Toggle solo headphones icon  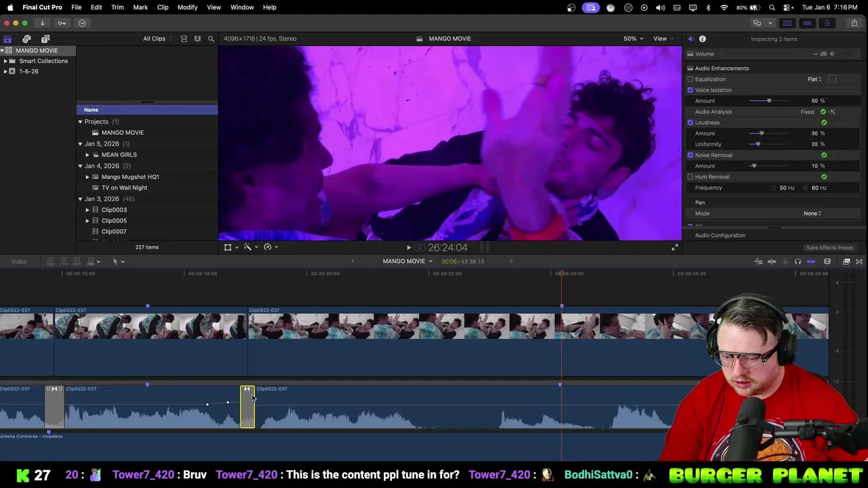[x=797, y=262]
